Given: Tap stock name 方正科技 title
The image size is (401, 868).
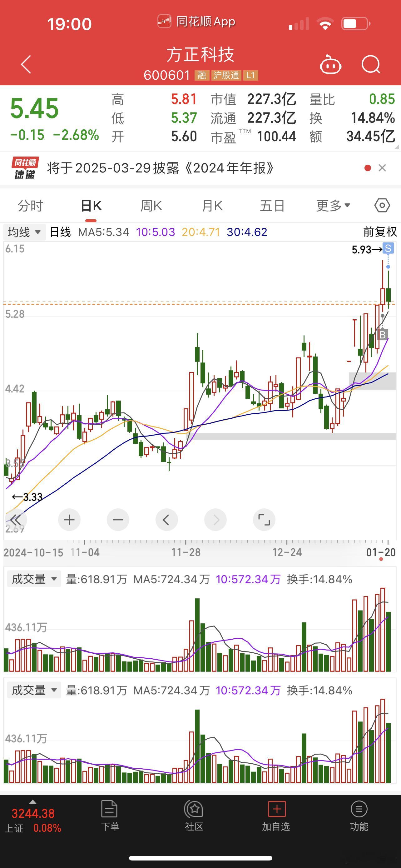Looking at the screenshot, I should tap(200, 55).
